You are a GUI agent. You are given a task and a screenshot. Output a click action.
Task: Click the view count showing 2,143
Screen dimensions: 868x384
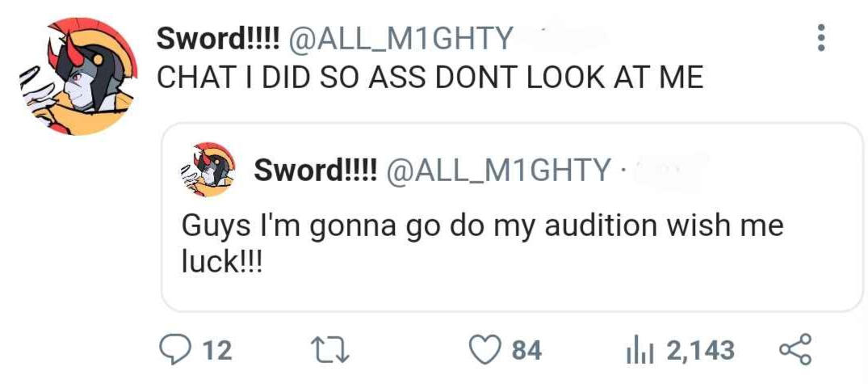coord(700,351)
